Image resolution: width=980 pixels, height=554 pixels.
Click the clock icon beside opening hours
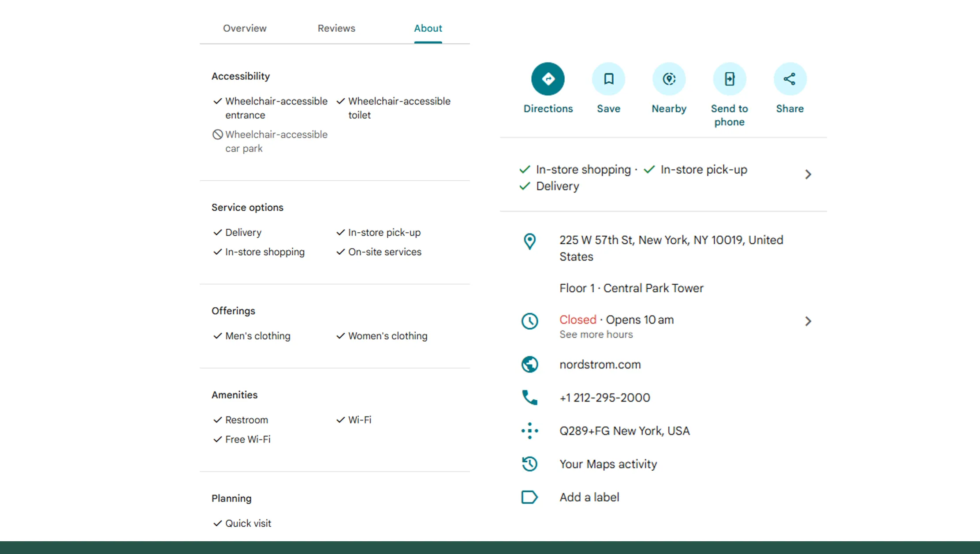click(529, 321)
